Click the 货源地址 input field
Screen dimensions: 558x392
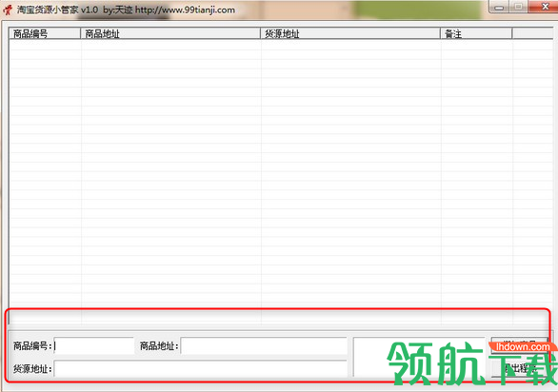tap(200, 369)
